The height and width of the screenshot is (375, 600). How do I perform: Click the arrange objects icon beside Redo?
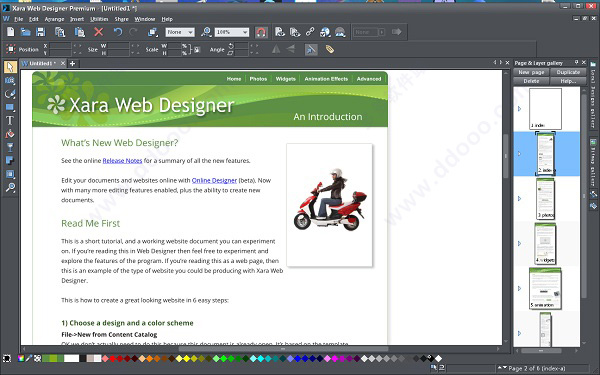click(x=153, y=32)
